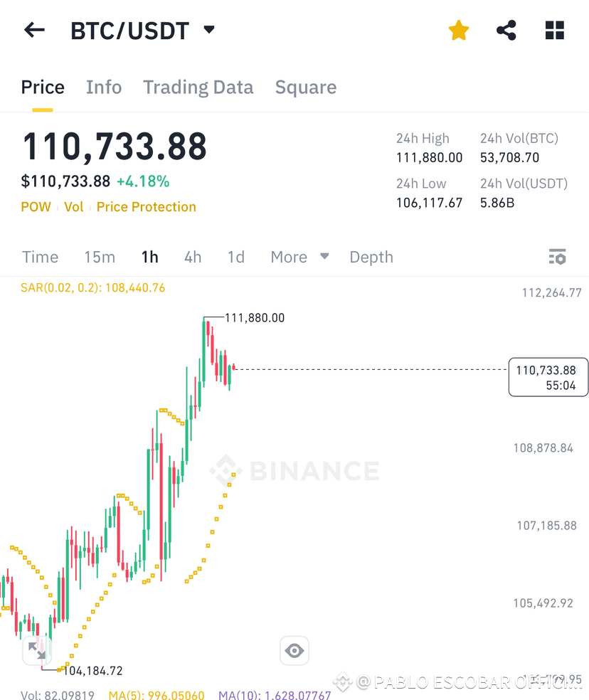Image resolution: width=589 pixels, height=700 pixels.
Task: Expand chart to fullscreen
Action: click(36, 650)
